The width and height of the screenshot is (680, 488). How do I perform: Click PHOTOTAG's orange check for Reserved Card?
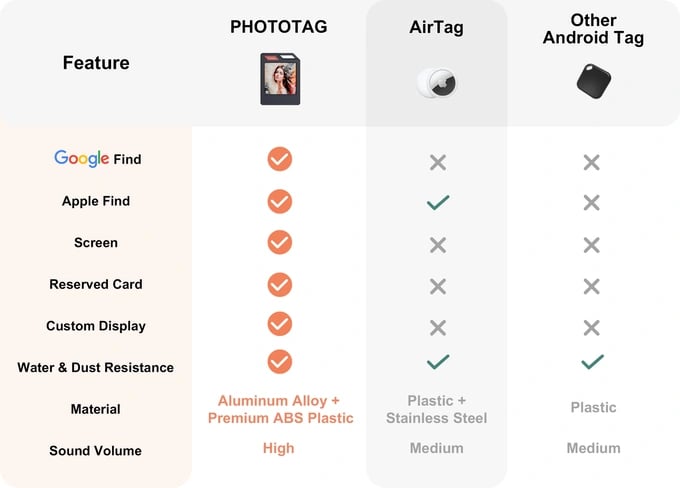click(280, 284)
